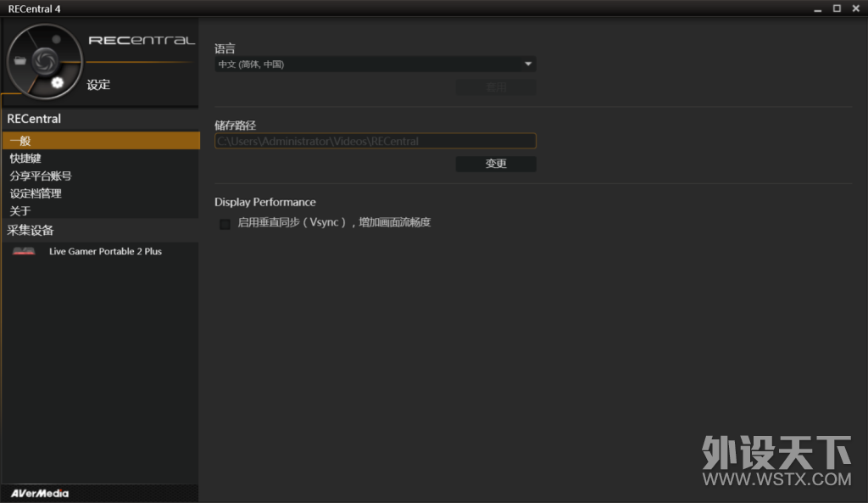Screen dimensions: 868x503
Task: Click the greyed-out apply button under language
Action: pyautogui.click(x=496, y=87)
